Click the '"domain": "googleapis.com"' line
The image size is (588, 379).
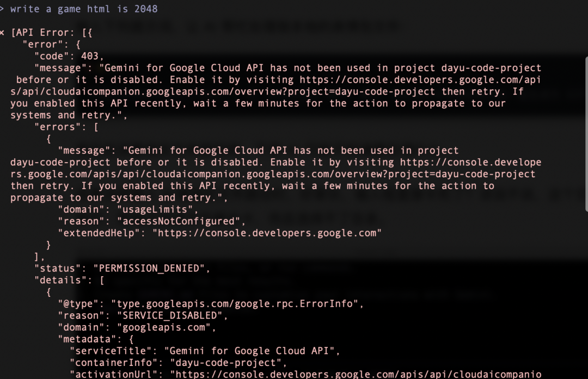click(137, 327)
